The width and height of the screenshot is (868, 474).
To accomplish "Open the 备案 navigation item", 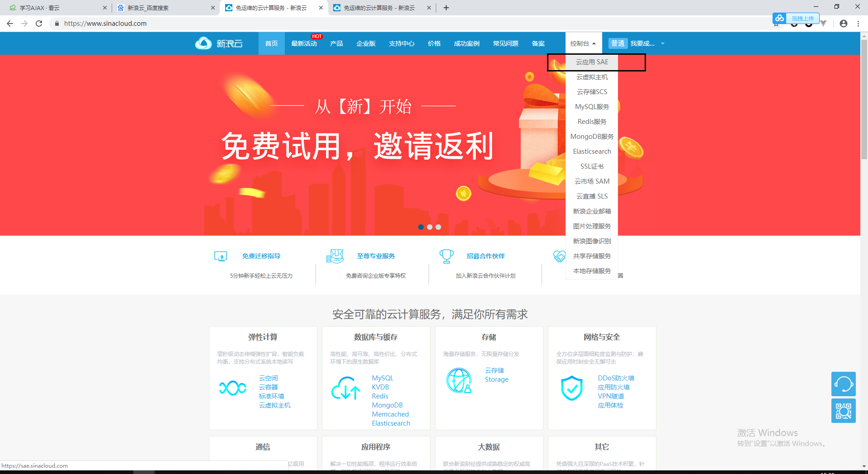I will (x=538, y=43).
